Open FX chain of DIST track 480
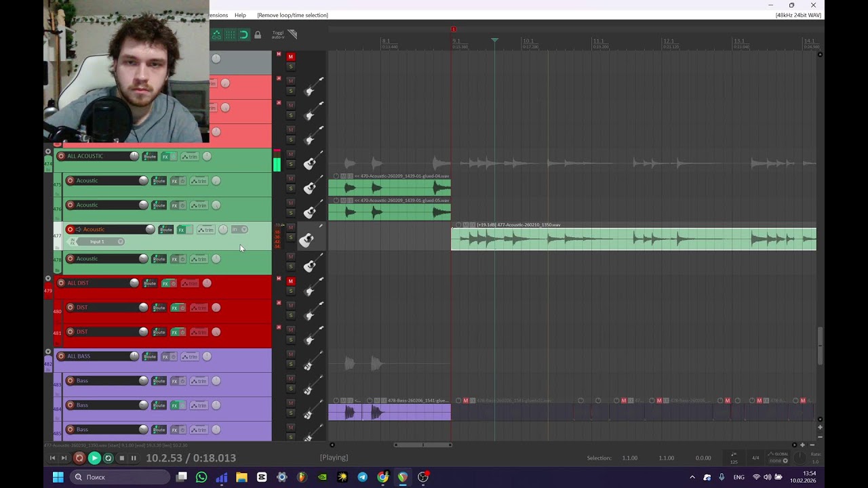 pyautogui.click(x=174, y=308)
